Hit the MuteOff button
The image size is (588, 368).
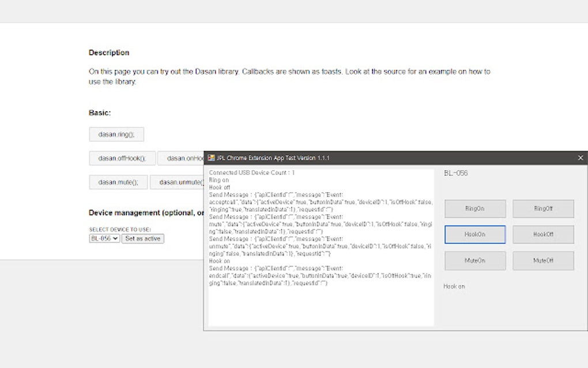pyautogui.click(x=543, y=261)
